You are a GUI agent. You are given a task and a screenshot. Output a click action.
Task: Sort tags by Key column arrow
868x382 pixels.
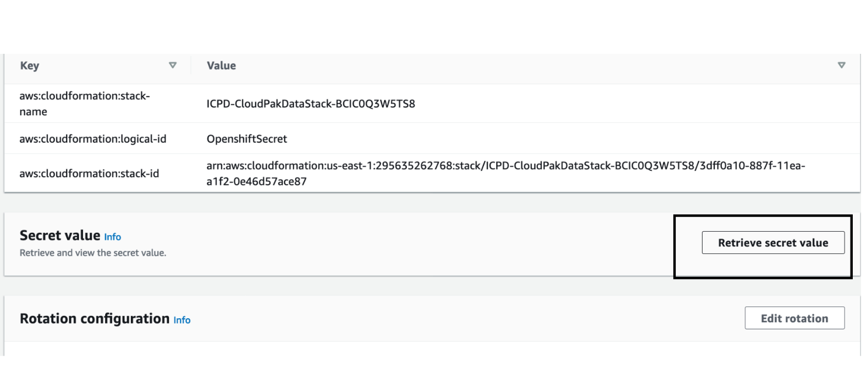coord(172,66)
